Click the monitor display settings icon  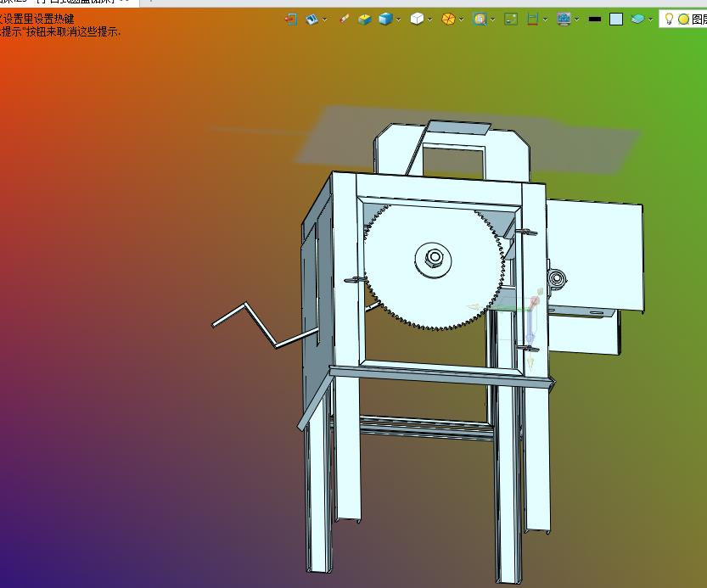point(564,20)
